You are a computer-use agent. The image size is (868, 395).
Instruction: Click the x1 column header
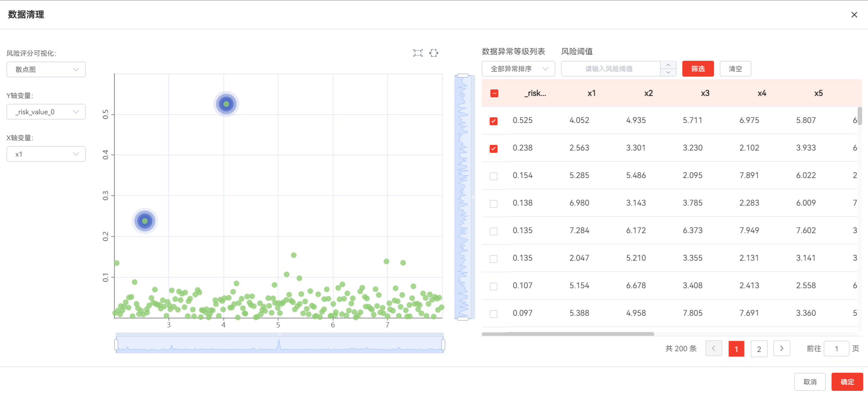[x=592, y=93]
